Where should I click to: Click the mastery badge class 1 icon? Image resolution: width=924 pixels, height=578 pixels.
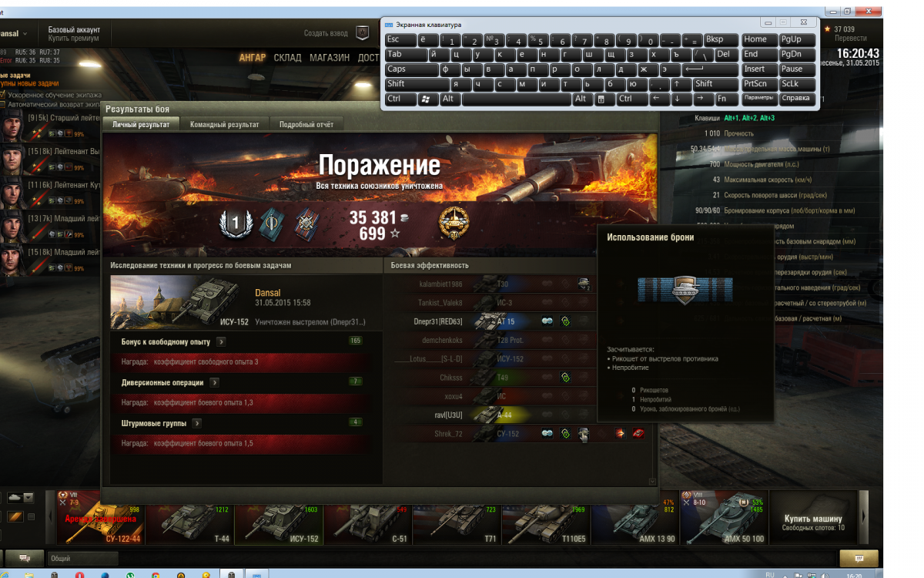236,223
